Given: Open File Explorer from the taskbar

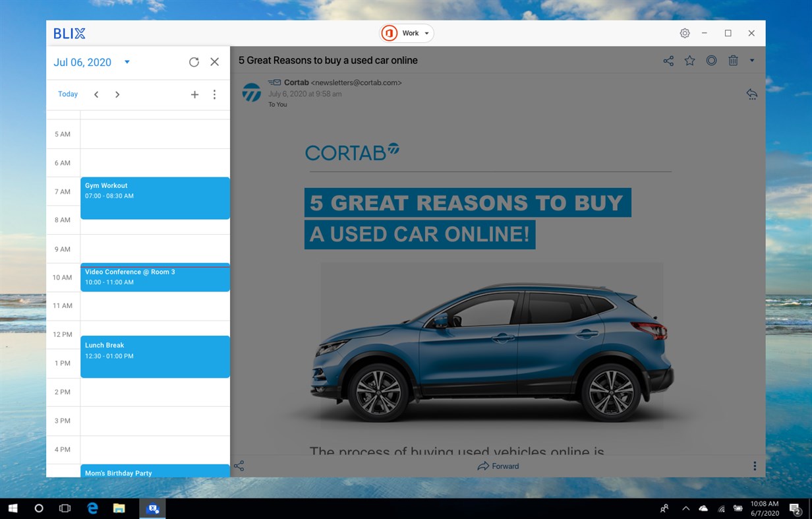Looking at the screenshot, I should 119,508.
